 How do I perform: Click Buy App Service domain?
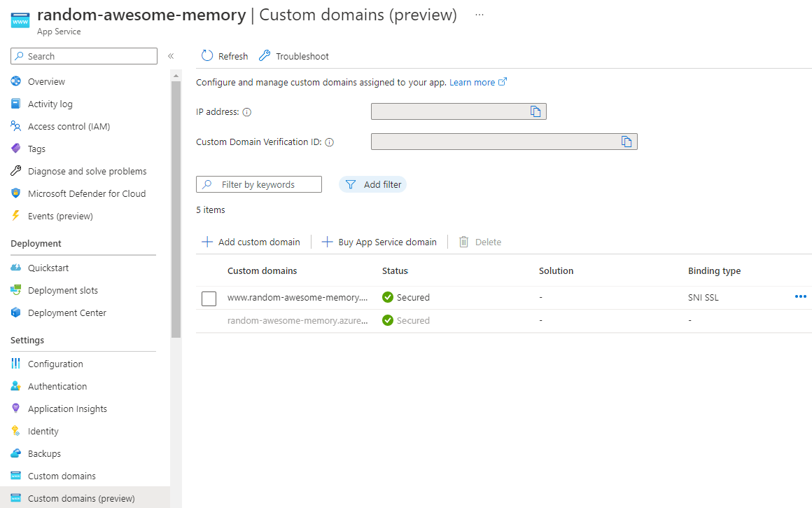[x=379, y=242]
